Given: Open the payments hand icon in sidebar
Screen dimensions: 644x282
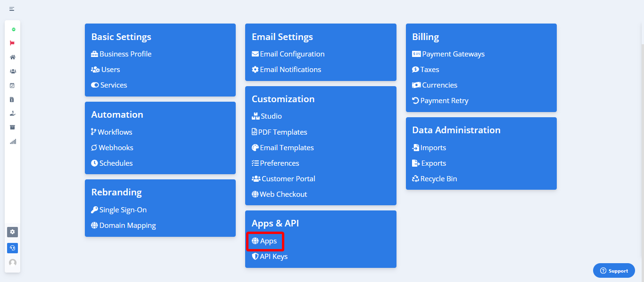Looking at the screenshot, I should (x=13, y=113).
